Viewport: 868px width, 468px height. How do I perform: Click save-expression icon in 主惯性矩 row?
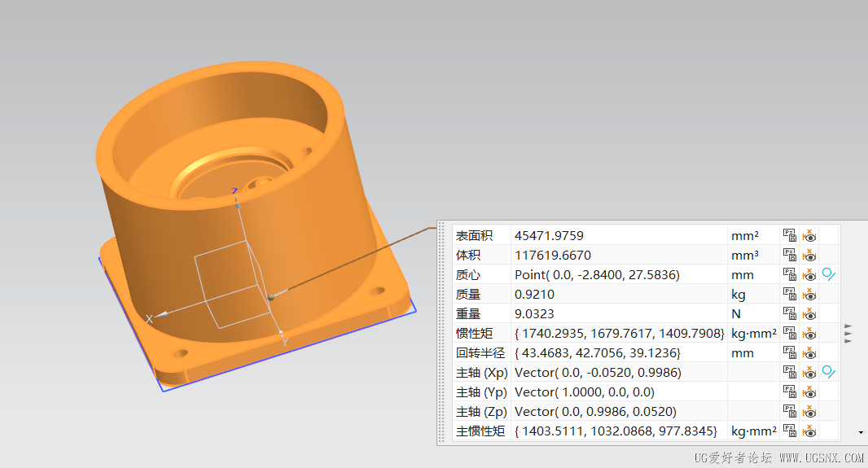coord(789,431)
